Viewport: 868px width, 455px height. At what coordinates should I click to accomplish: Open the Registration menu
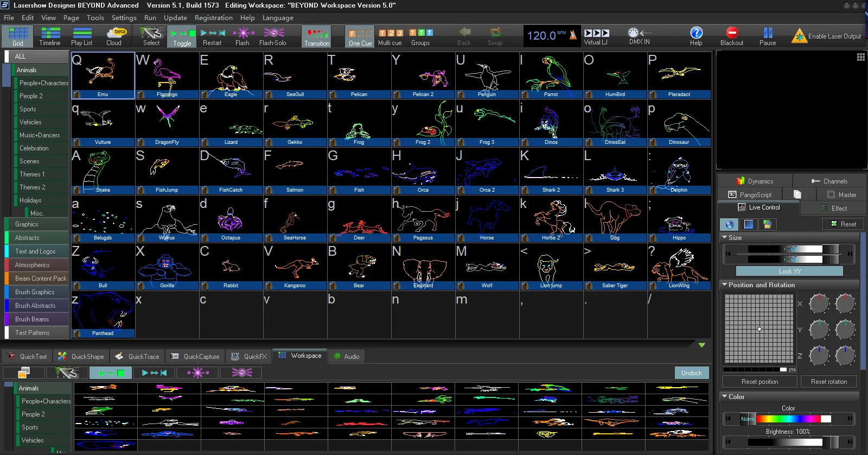tap(214, 17)
